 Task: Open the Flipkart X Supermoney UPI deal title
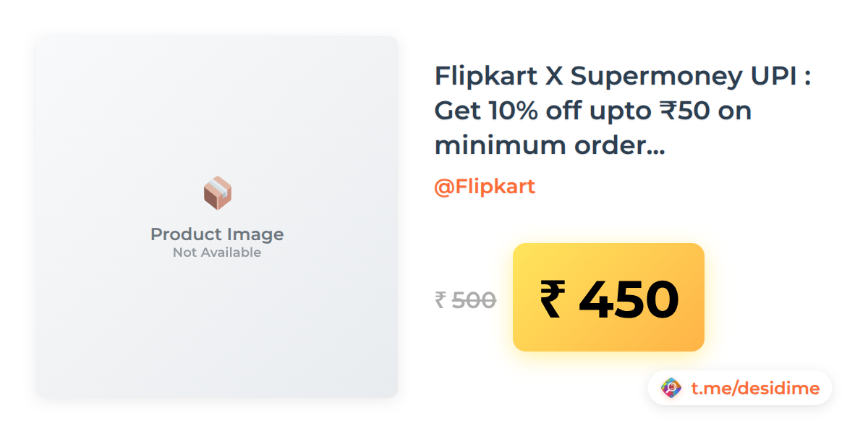pyautogui.click(x=622, y=110)
